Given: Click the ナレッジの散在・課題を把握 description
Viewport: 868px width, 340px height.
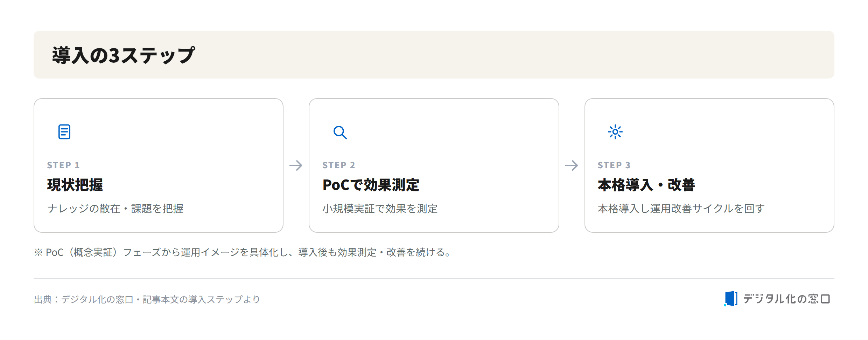Looking at the screenshot, I should [115, 209].
